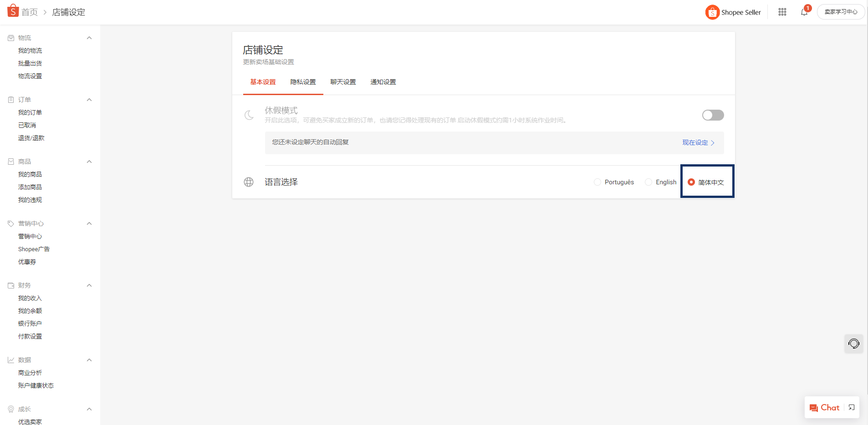This screenshot has height=425, width=868.
Task: Open the Chat button
Action: pyautogui.click(x=824, y=408)
